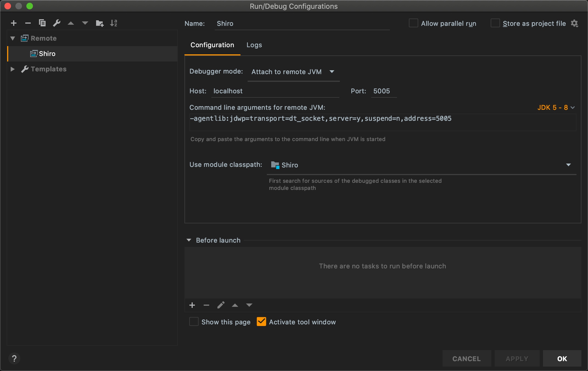588x371 pixels.
Task: Enable Allow parallel run checkbox
Action: pos(413,23)
